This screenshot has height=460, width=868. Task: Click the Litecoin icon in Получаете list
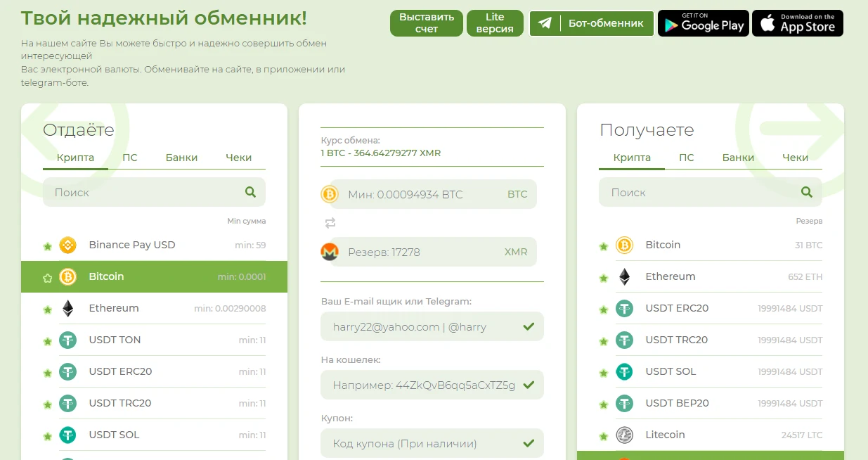pos(624,435)
